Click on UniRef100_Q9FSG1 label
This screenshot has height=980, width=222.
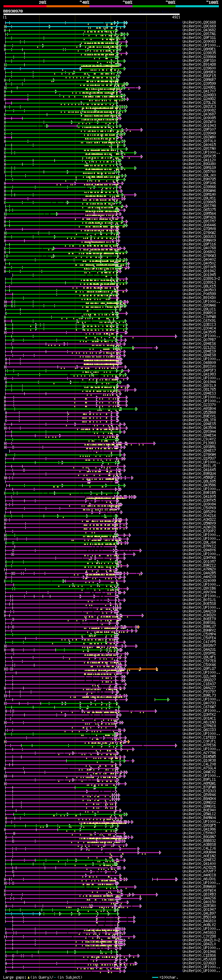tap(199, 38)
